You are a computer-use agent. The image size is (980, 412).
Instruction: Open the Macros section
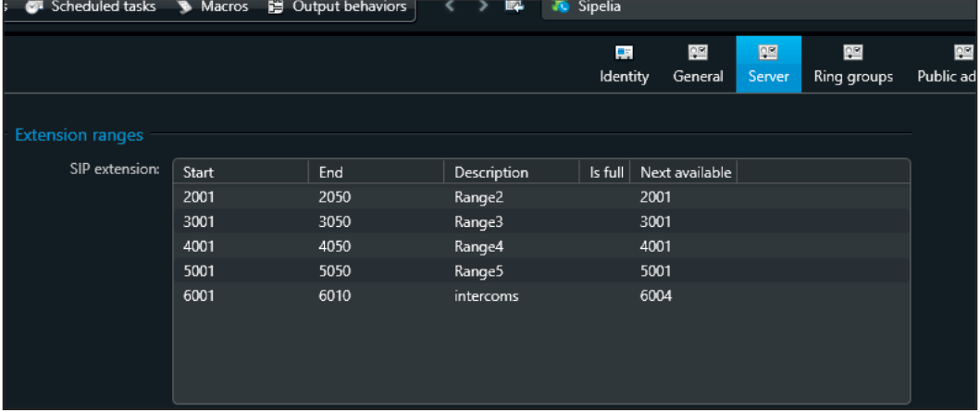(215, 7)
